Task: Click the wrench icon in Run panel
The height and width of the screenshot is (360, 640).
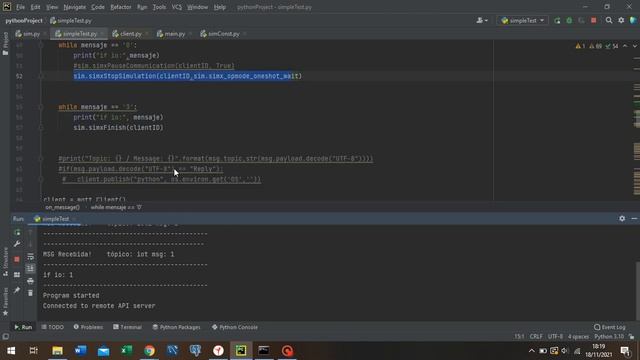Action: point(17,244)
